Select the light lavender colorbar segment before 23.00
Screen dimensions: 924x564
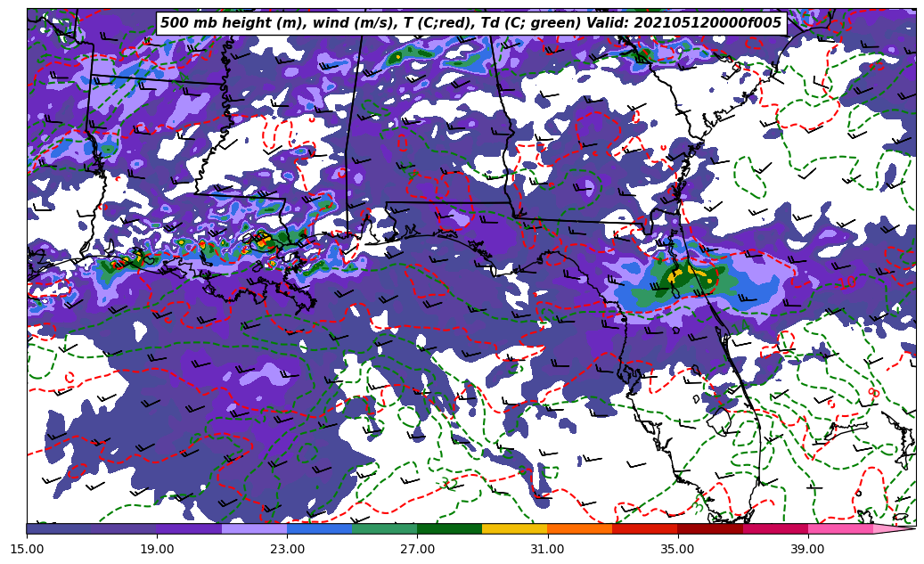[x=254, y=528]
